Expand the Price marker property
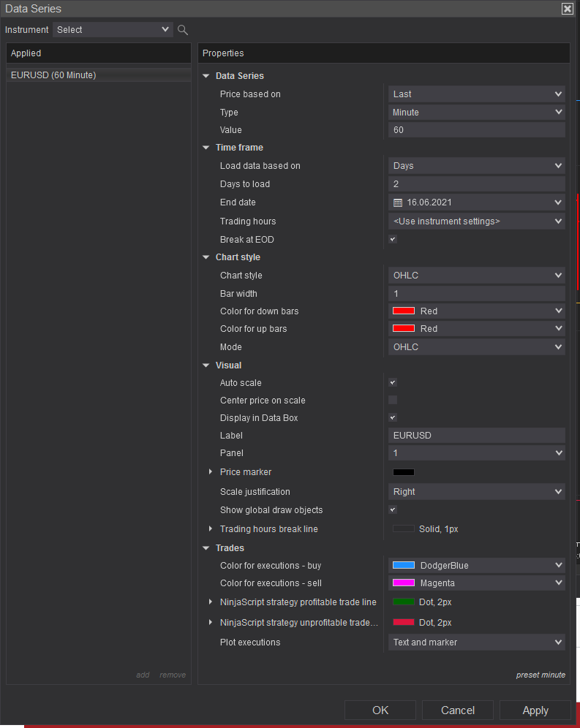The image size is (580, 728). [211, 472]
